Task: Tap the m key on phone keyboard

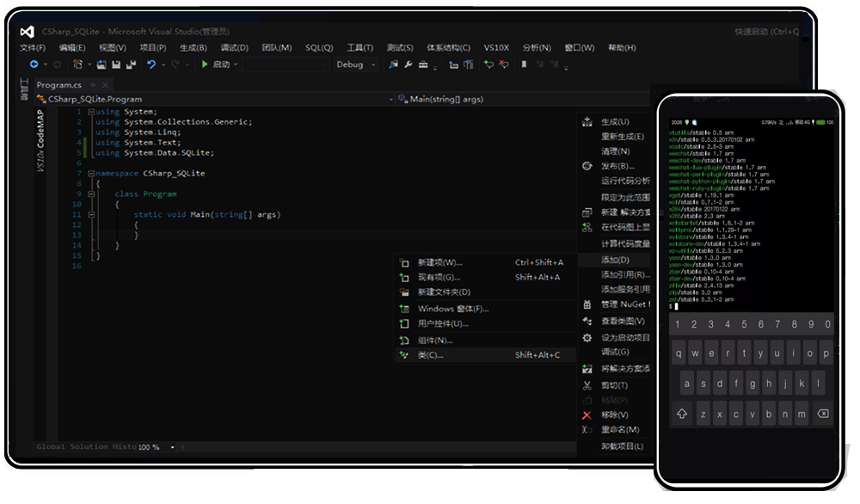Action: 802,414
